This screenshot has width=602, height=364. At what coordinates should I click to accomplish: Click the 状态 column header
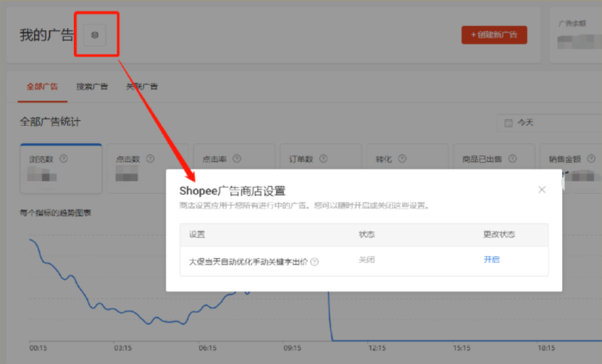[x=367, y=234]
